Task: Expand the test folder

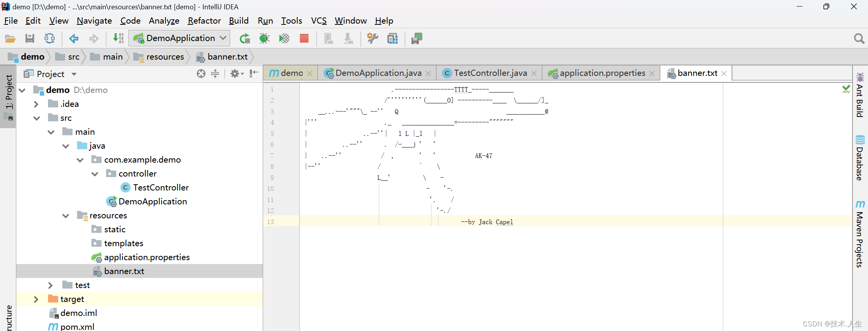Action: click(x=50, y=285)
